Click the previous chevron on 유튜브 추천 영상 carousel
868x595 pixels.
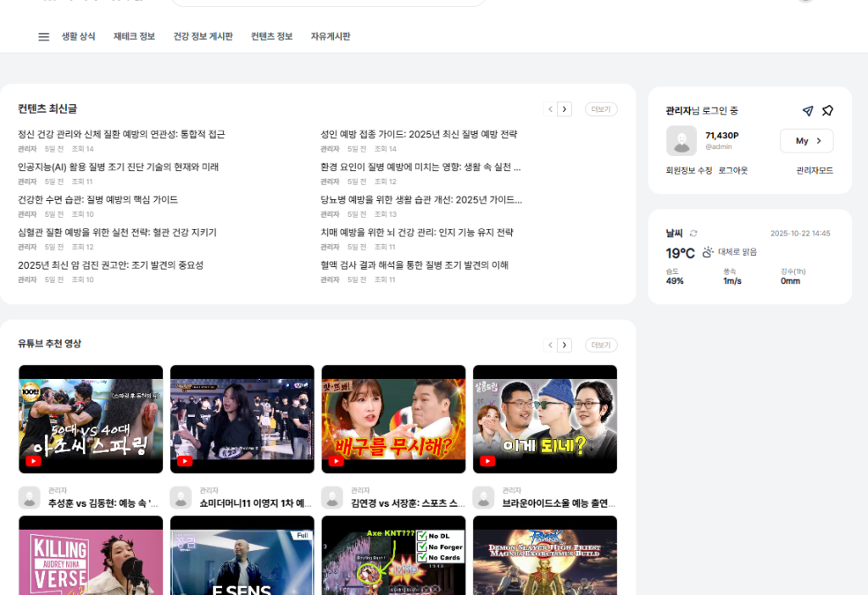(x=549, y=345)
